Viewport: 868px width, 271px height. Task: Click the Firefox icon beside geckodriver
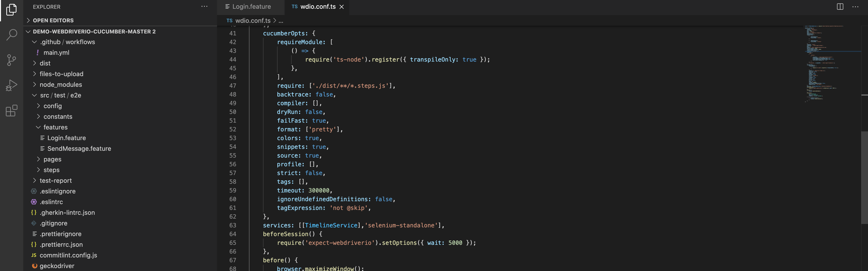tap(34, 266)
